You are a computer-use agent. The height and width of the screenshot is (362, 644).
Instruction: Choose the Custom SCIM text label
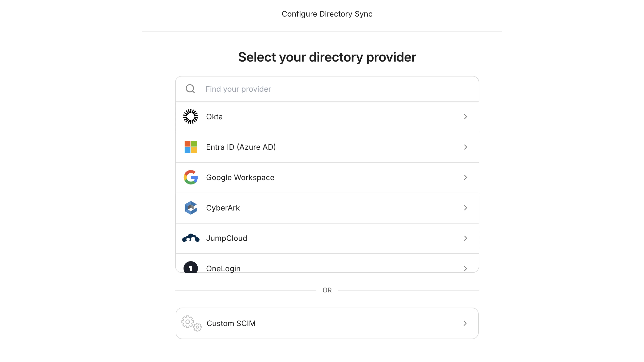click(x=231, y=323)
